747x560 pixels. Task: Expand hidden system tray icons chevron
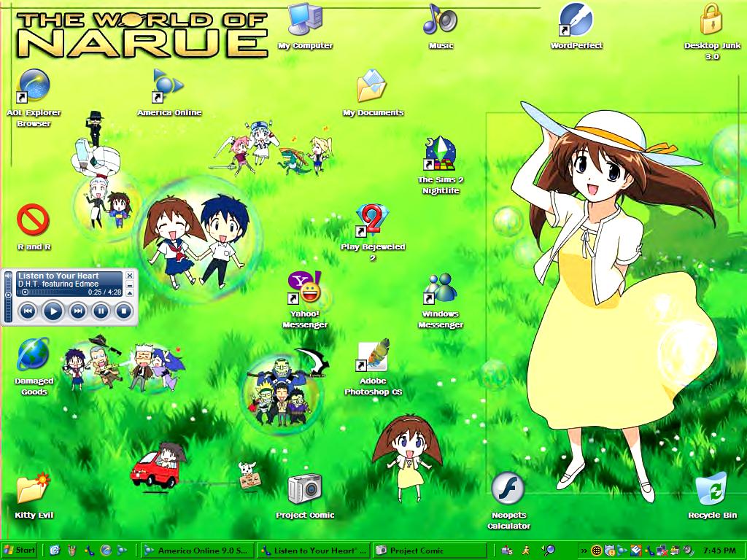pyautogui.click(x=584, y=551)
